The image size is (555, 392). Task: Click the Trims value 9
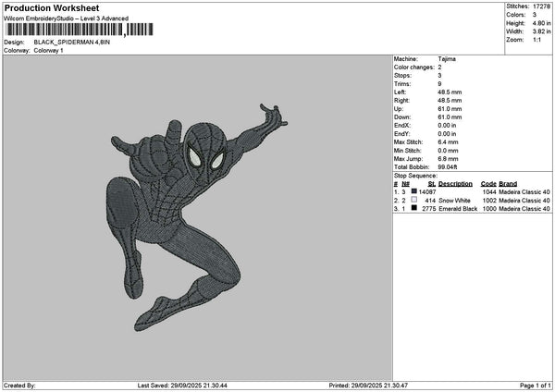click(x=439, y=84)
